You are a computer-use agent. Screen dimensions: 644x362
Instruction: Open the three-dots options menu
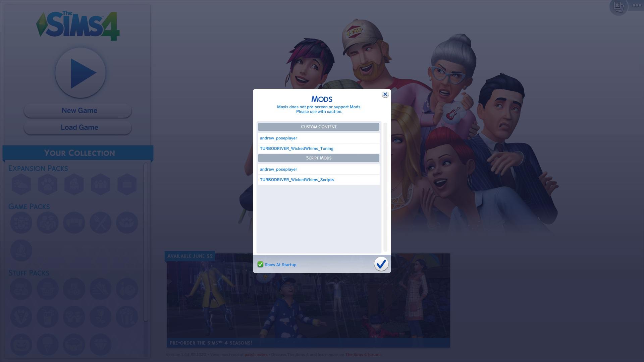point(637,5)
